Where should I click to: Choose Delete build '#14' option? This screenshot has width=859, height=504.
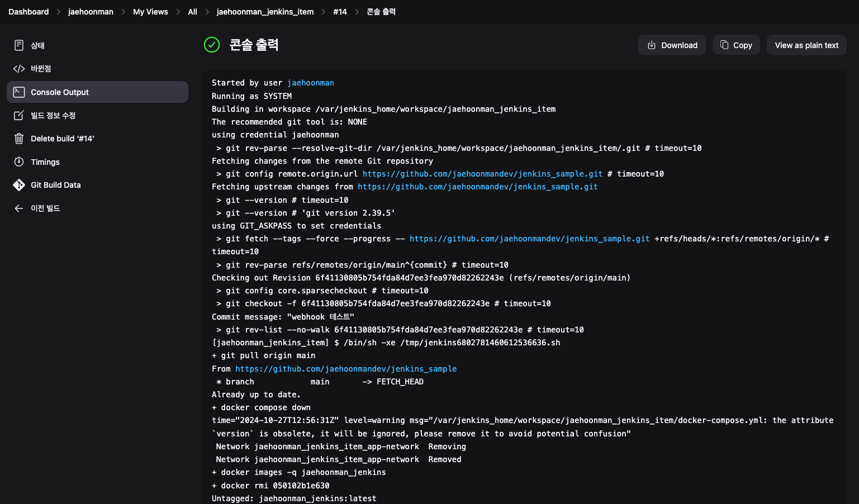coord(97,139)
